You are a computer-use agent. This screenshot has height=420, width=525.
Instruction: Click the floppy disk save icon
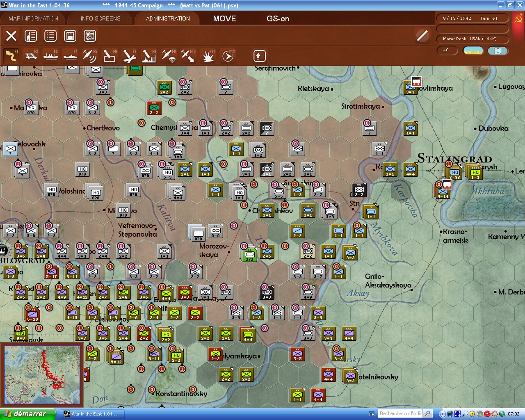click(70, 36)
